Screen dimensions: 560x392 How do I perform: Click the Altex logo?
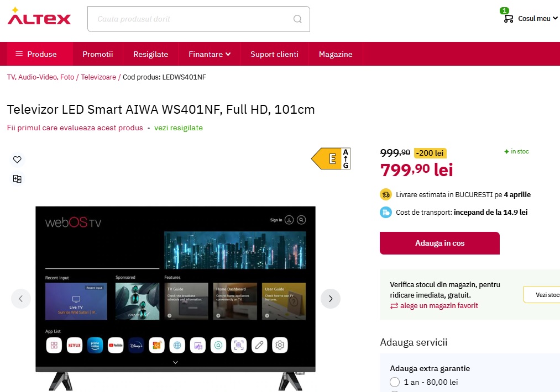tap(39, 17)
